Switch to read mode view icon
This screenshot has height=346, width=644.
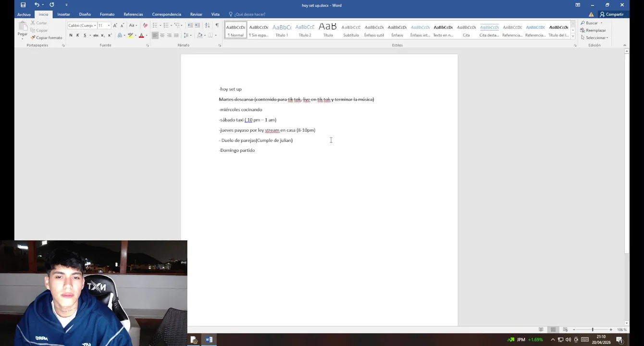[x=541, y=330]
